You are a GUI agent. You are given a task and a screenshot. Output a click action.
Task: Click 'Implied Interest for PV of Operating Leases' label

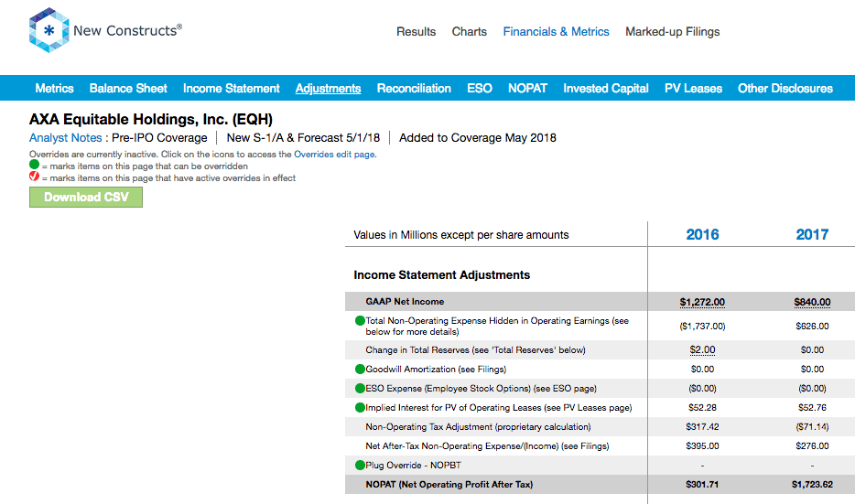[x=498, y=408]
